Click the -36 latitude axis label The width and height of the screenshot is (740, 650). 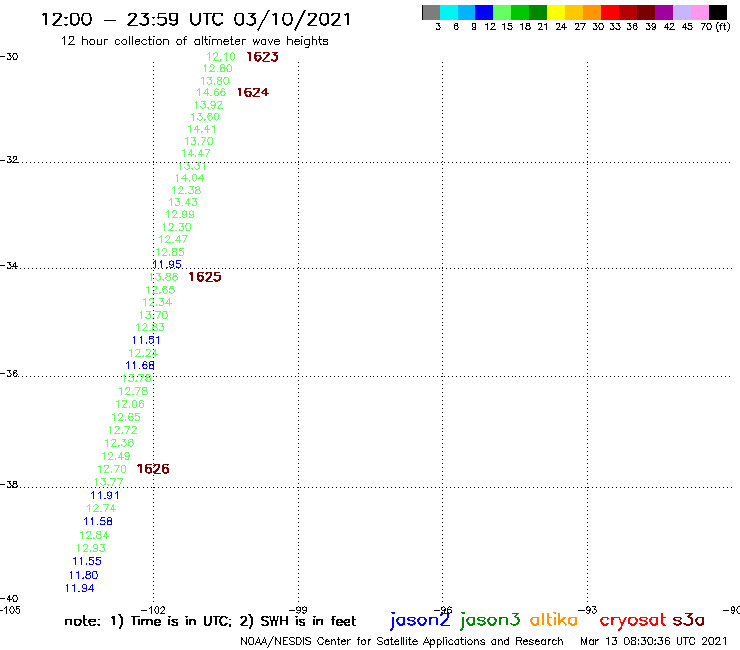click(x=9, y=374)
